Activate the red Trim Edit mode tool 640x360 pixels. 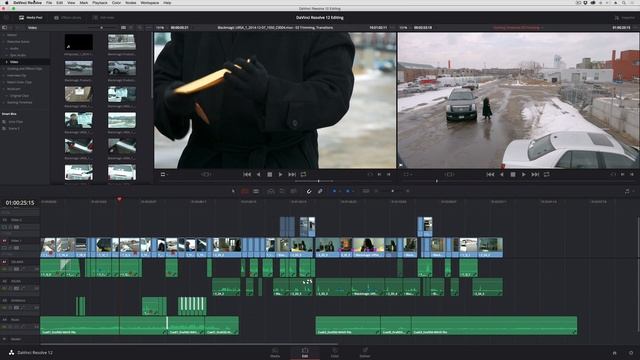coord(245,191)
